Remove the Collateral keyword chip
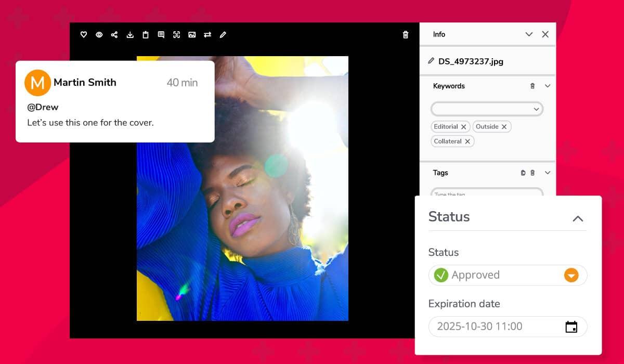The width and height of the screenshot is (624, 364). [467, 141]
